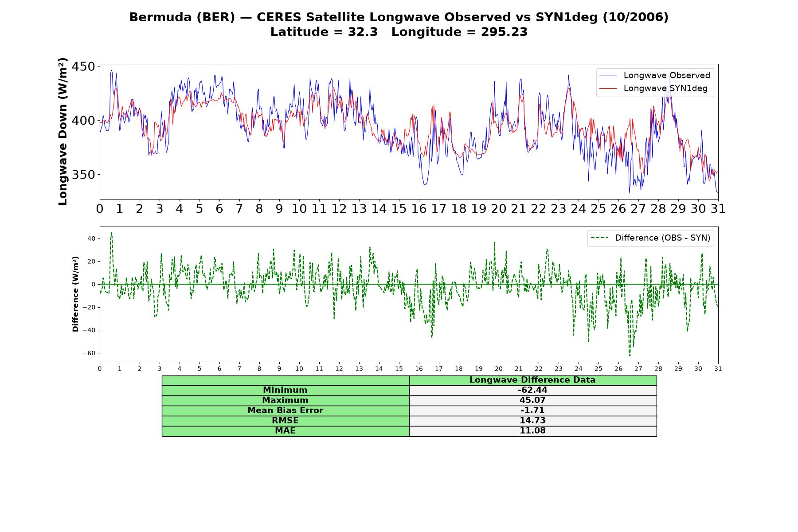Click the blue line legend swatch
Image resolution: width=798 pixels, height=532 pixels.
608,75
